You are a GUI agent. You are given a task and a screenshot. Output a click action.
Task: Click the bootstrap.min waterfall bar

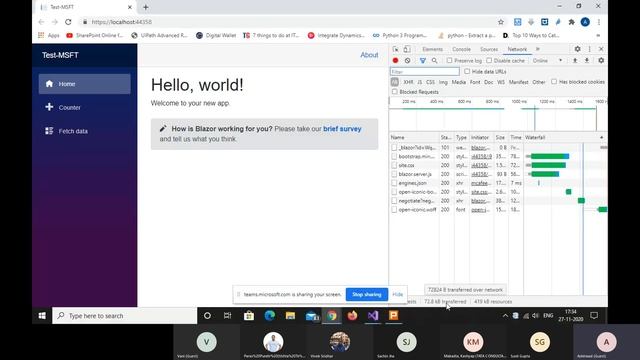coord(549,156)
